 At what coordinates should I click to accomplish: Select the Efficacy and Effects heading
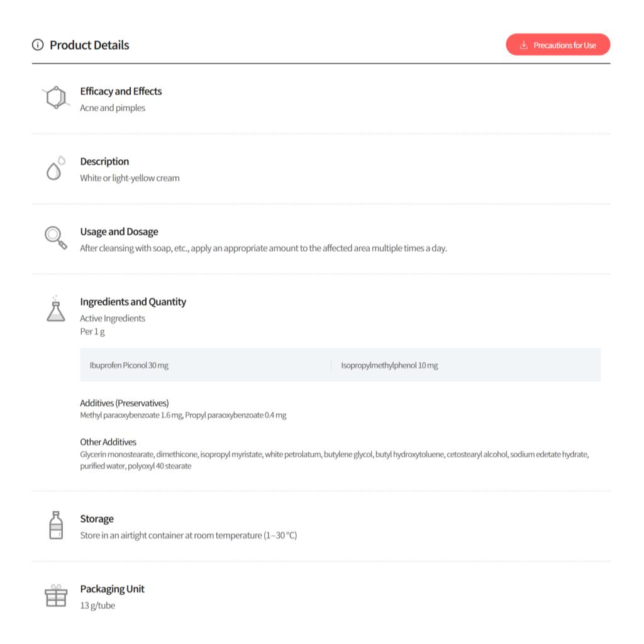[121, 91]
